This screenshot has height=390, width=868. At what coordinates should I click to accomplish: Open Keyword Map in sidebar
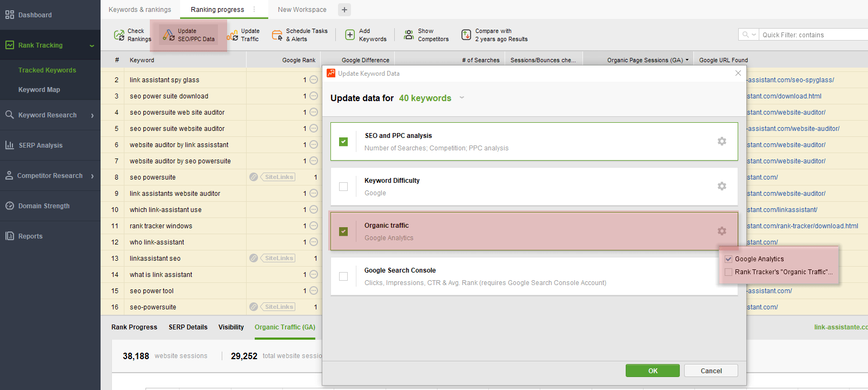tap(39, 90)
